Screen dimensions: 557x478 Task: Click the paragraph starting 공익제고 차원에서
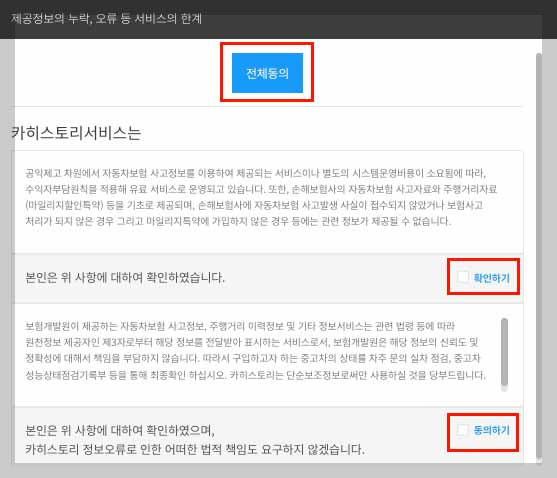(261, 197)
